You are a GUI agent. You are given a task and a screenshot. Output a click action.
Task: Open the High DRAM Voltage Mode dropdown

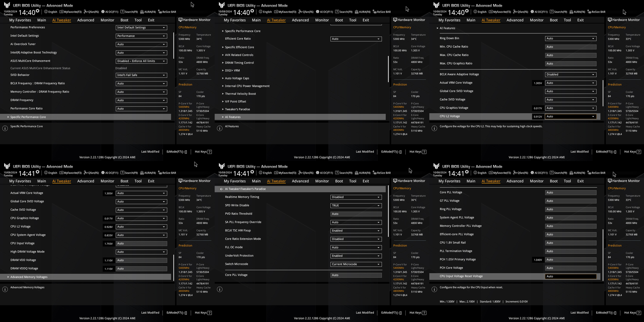pos(141,252)
